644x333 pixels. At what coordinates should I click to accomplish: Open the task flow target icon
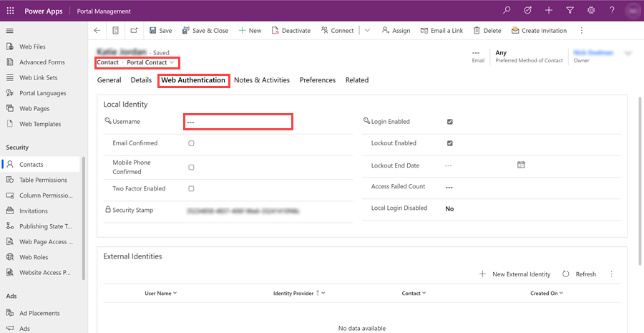528,10
